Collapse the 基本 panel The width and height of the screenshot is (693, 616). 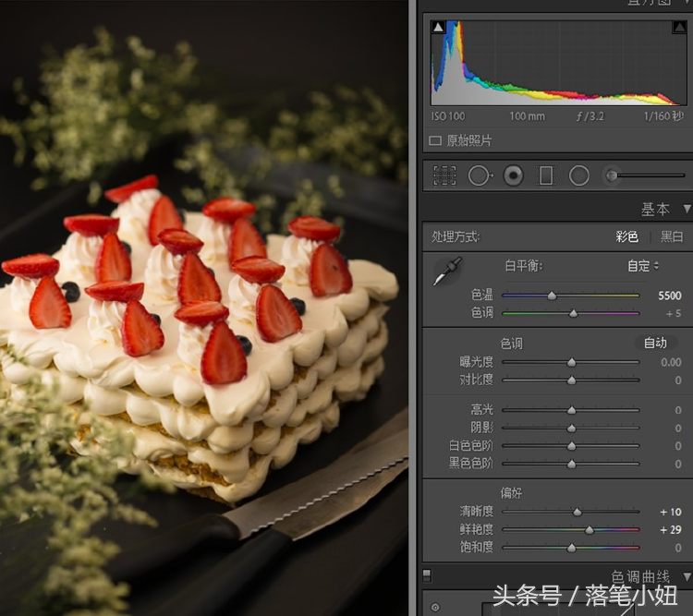pos(687,210)
